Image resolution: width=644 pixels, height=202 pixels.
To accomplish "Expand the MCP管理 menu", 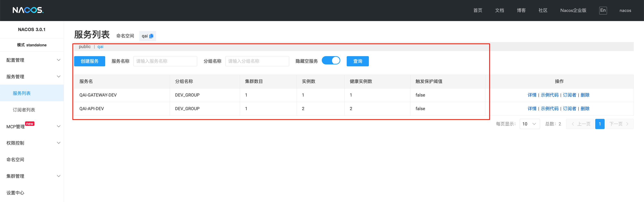I will (x=32, y=126).
